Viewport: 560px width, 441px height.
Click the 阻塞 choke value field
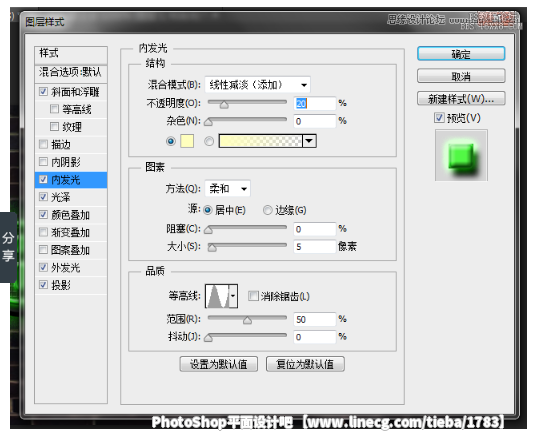point(314,229)
